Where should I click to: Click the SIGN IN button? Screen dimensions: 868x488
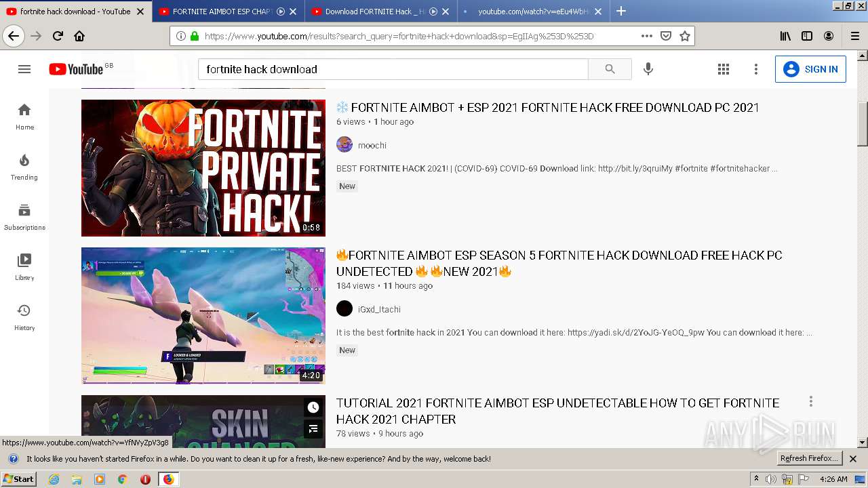click(810, 69)
